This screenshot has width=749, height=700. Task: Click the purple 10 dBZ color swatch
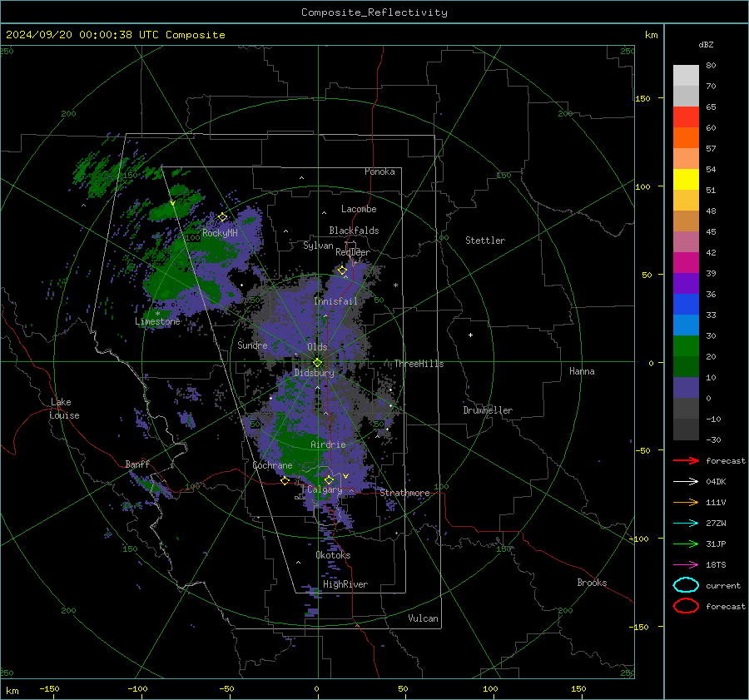(686, 387)
